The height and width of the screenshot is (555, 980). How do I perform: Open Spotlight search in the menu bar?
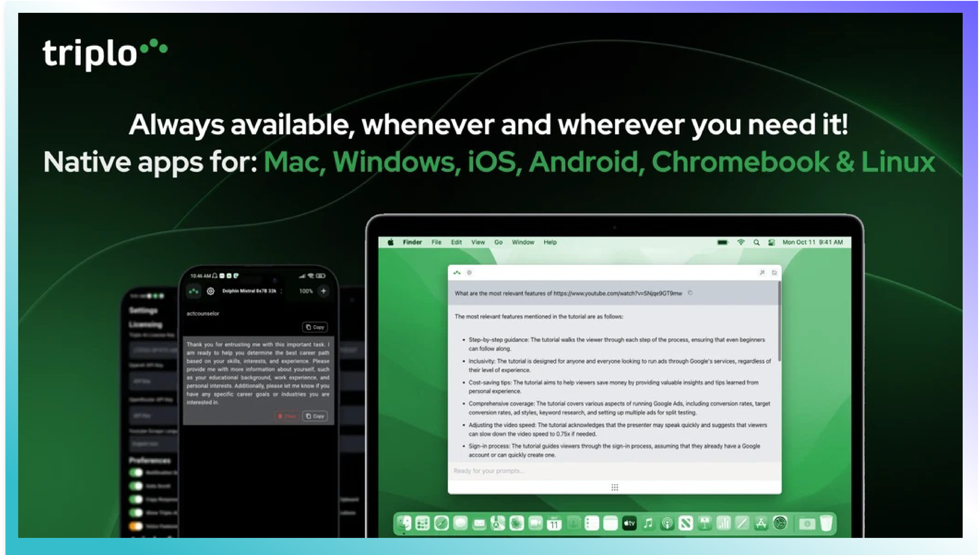(x=756, y=242)
